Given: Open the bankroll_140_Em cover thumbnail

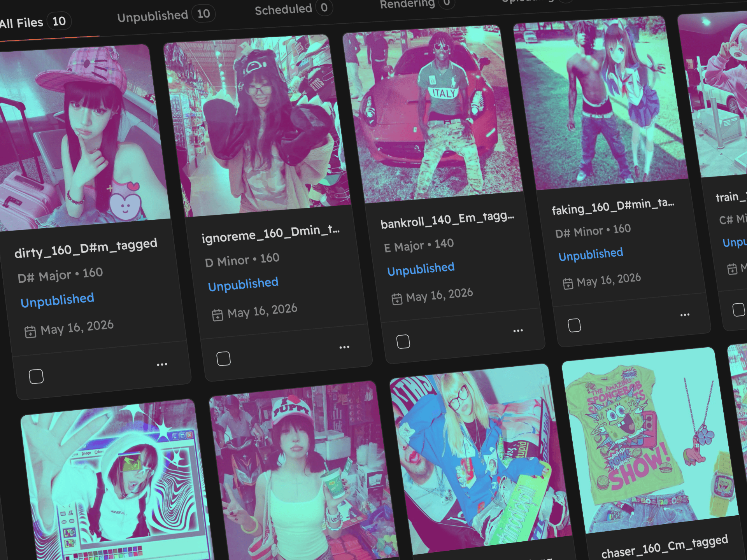Looking at the screenshot, I should [433, 114].
